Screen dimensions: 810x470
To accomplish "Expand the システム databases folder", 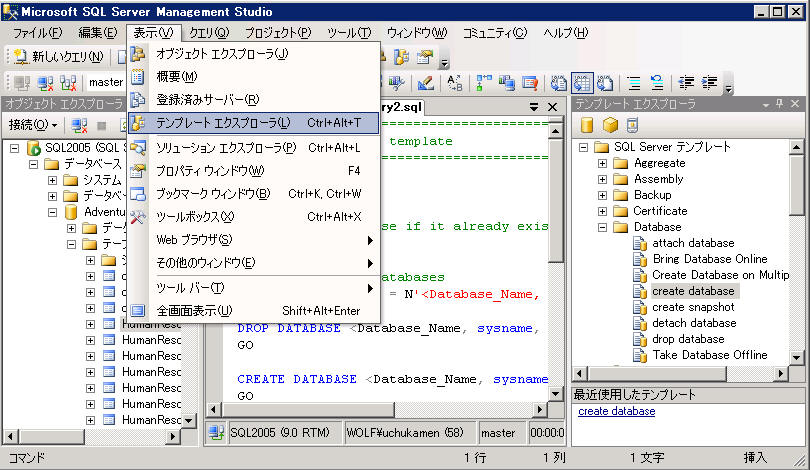I will 52,180.
